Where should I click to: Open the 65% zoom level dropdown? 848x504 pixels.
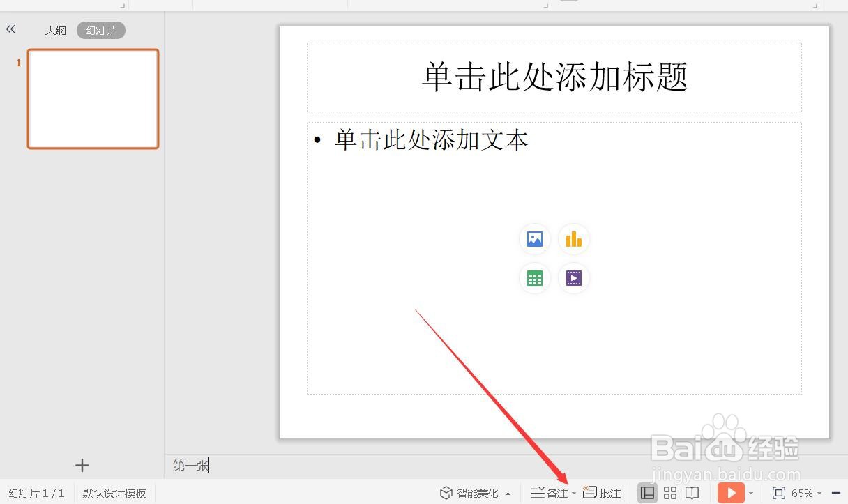tap(807, 493)
